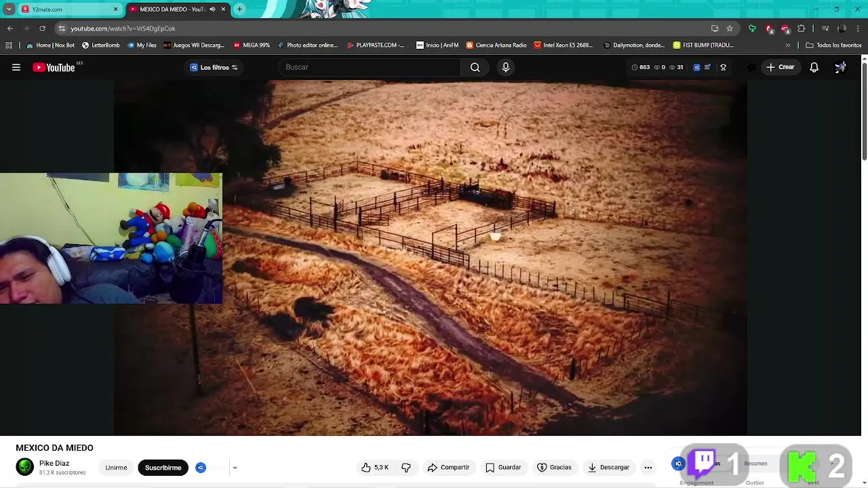
Task: Open the media controls music-note icon
Action: click(x=825, y=28)
